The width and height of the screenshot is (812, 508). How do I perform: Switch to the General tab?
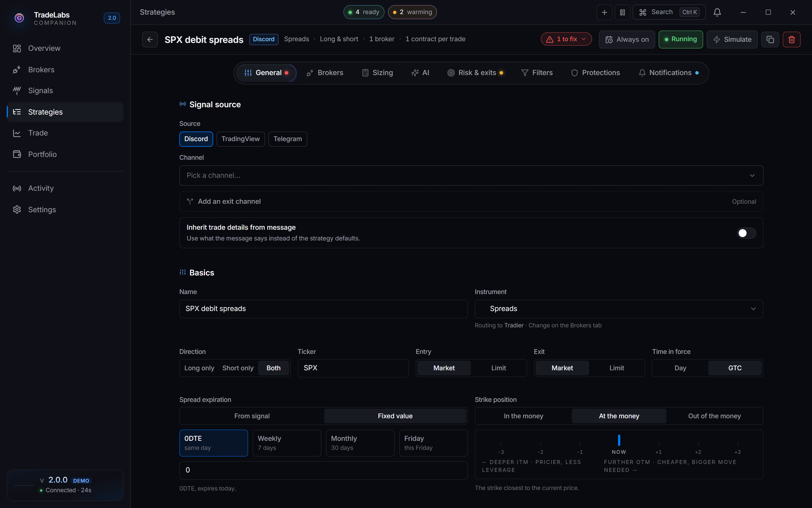(x=266, y=73)
